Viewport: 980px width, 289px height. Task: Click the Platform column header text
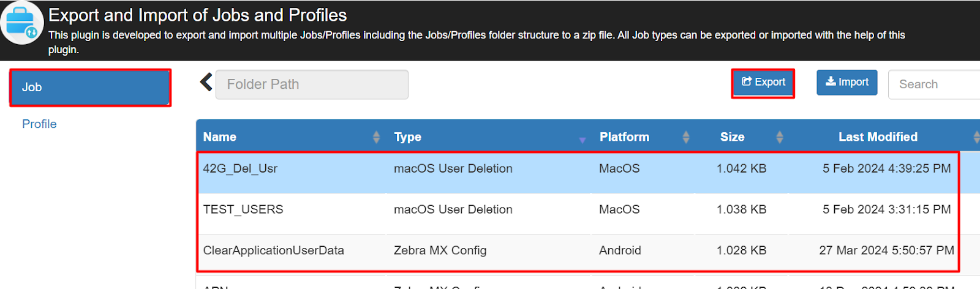click(x=624, y=137)
